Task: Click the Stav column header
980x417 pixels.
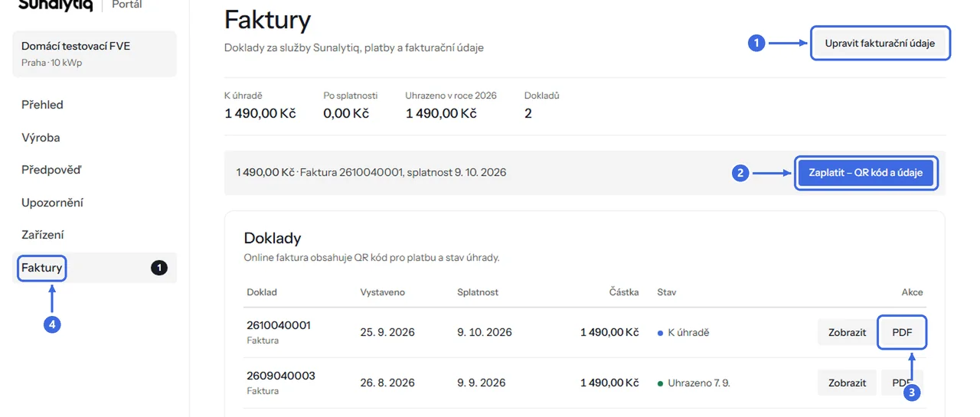Action: [666, 292]
